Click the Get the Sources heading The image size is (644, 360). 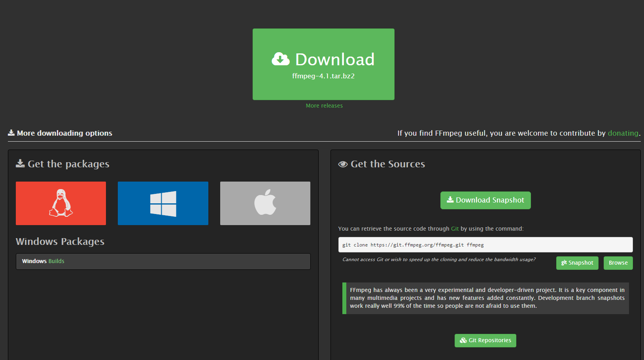point(382,164)
